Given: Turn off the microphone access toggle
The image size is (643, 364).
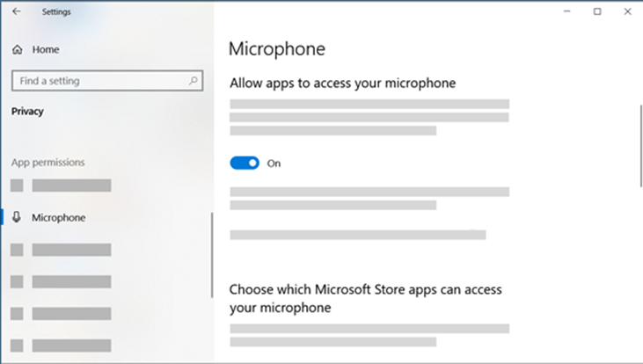Looking at the screenshot, I should coord(245,163).
